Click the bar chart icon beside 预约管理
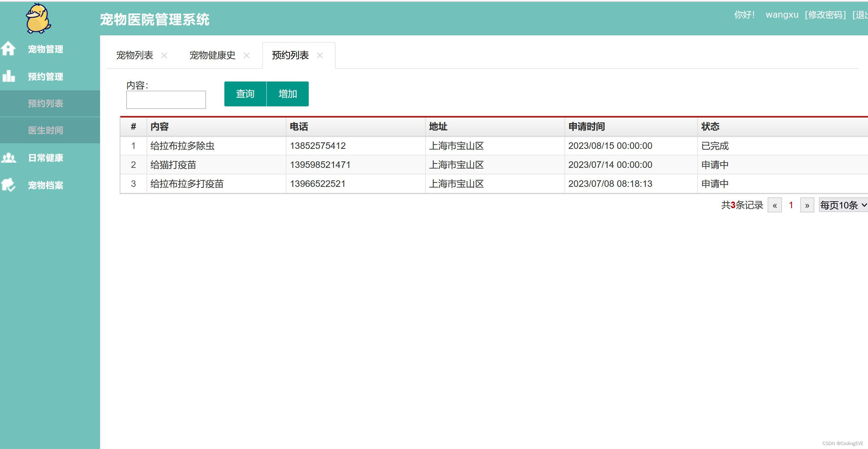 tap(9, 76)
